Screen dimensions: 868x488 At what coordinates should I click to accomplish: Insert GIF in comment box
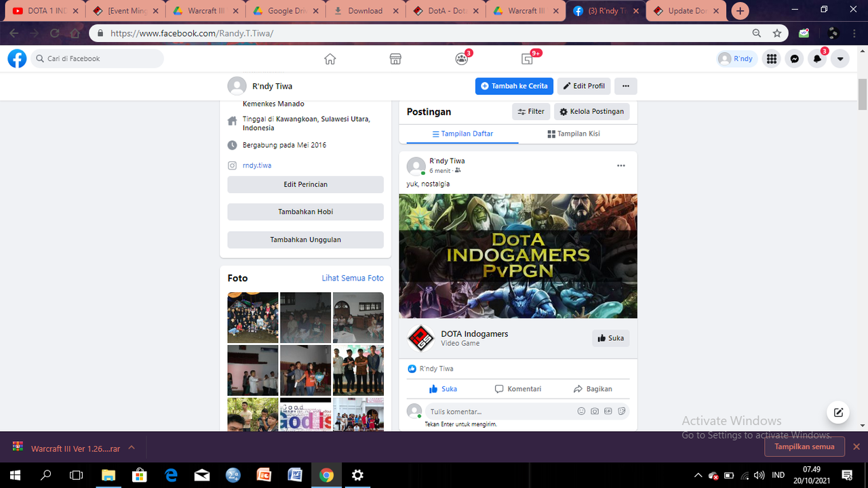pos(608,411)
